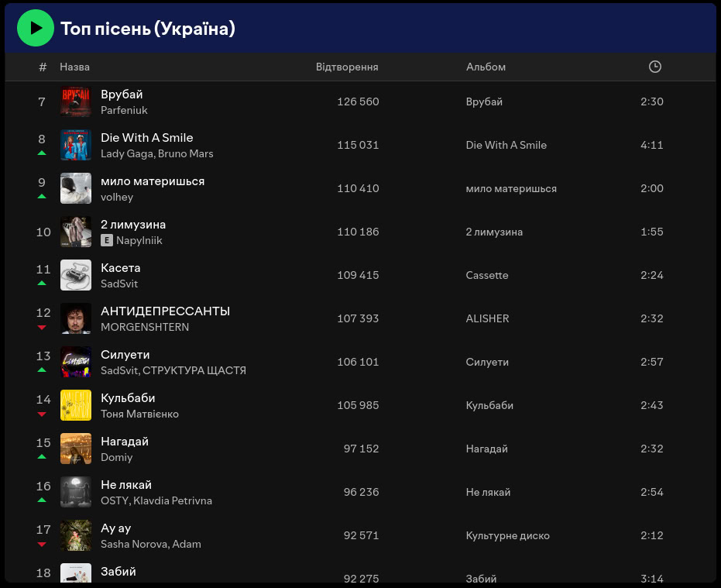Open the song title Ау ау
This screenshot has width=721, height=588.
pos(116,528)
